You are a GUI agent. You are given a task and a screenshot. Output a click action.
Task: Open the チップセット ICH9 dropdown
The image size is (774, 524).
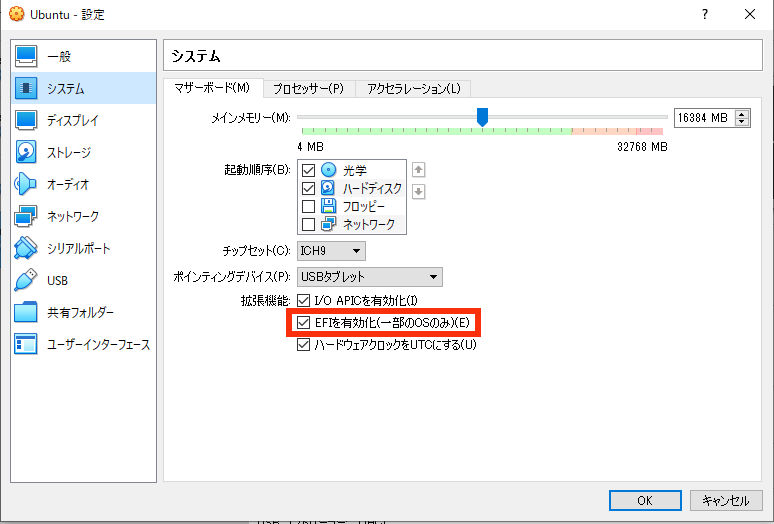click(331, 251)
